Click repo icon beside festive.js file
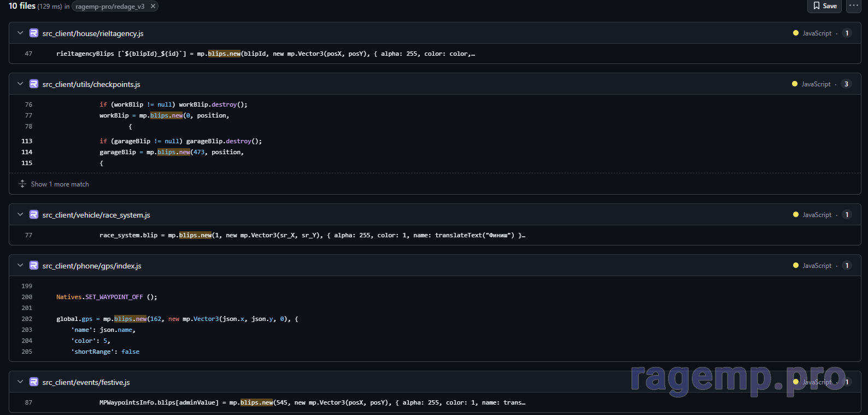868x415 pixels. pos(34,382)
